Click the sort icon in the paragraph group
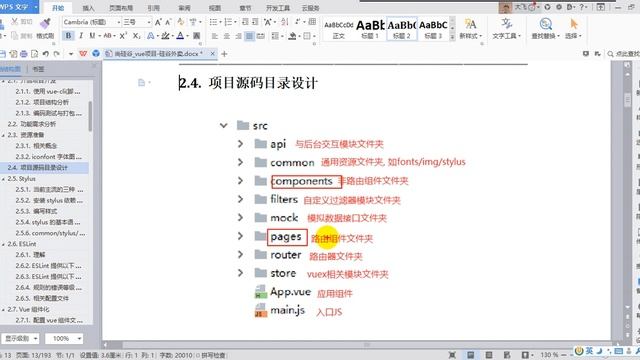Viewport: 640px width, 360px height. pos(284,22)
